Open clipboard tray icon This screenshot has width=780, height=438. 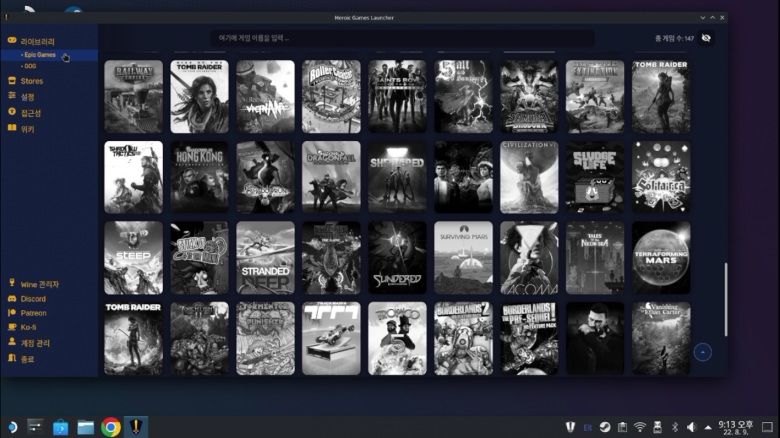point(622,427)
